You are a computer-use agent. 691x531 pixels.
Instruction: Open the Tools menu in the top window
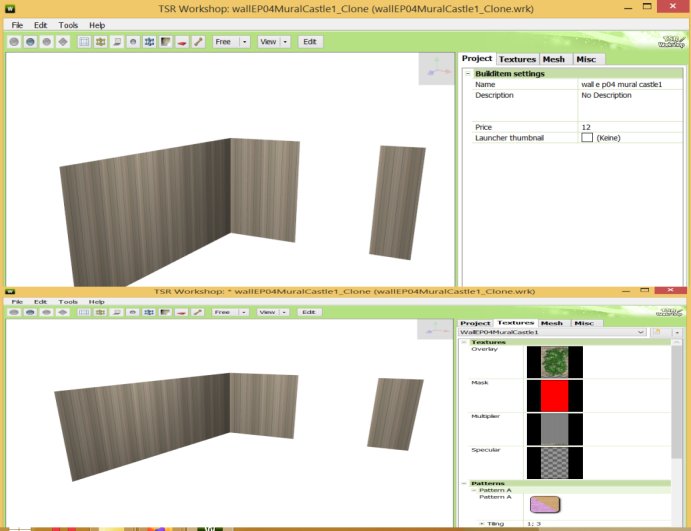[x=68, y=24]
